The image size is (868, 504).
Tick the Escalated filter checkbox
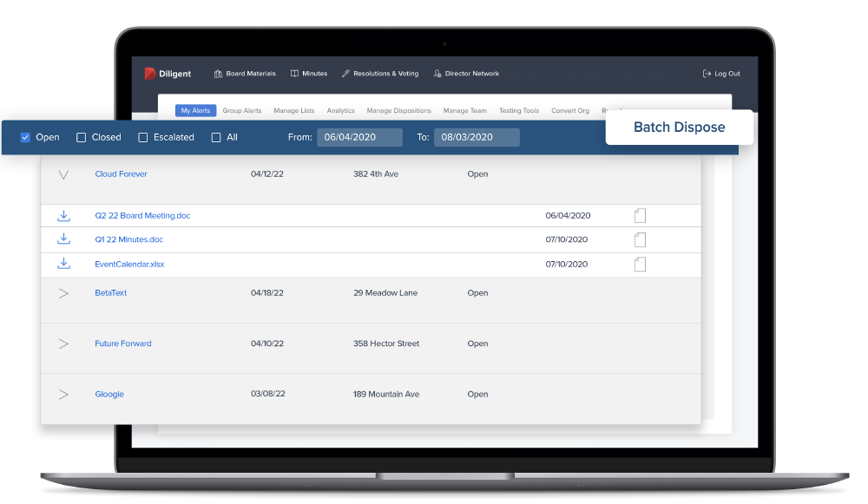(x=143, y=137)
